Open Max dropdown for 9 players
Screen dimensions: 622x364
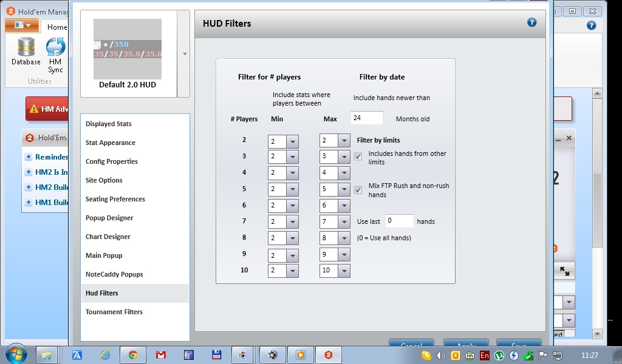[x=344, y=255]
